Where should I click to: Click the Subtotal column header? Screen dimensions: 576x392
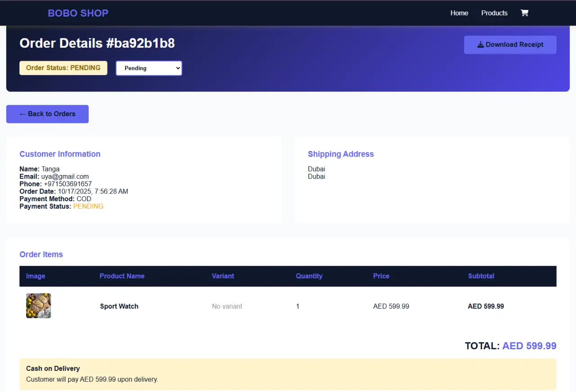point(481,276)
